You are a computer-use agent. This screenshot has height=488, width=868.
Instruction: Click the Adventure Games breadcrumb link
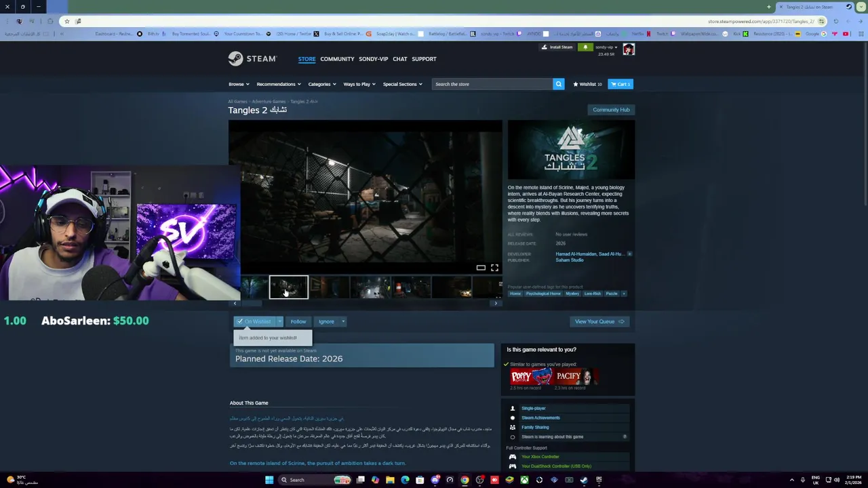pyautogui.click(x=269, y=101)
